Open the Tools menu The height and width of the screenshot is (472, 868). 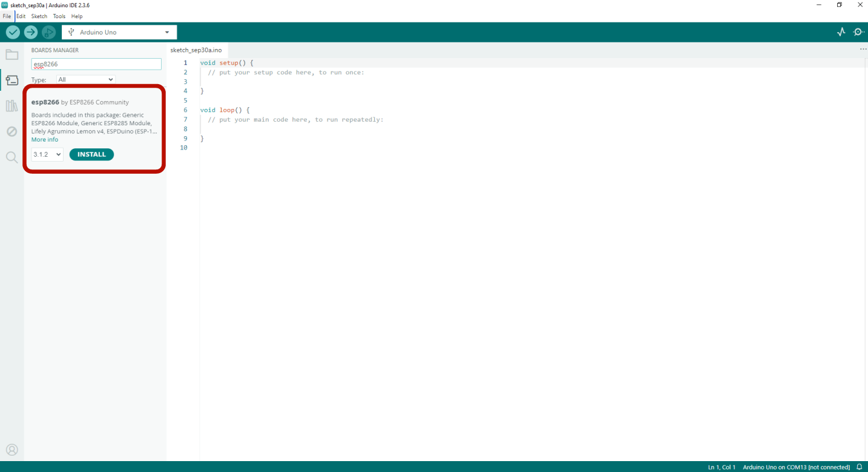(x=59, y=16)
